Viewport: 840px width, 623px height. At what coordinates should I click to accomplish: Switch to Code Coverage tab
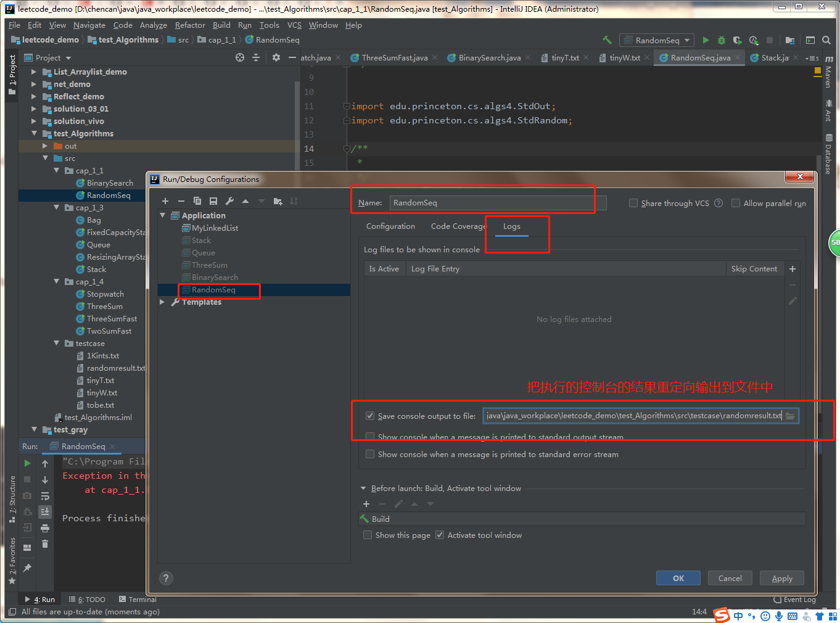coord(459,226)
